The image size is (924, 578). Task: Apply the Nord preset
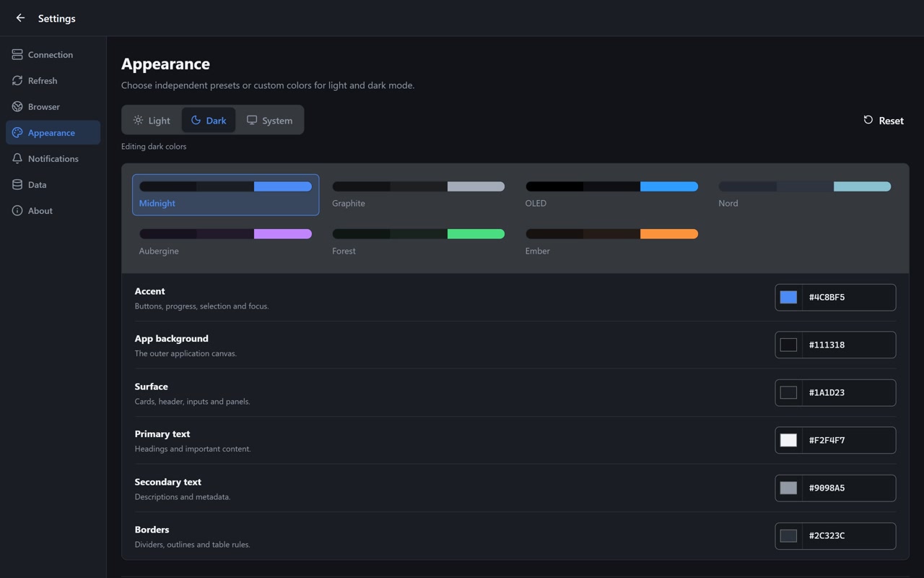click(x=805, y=195)
